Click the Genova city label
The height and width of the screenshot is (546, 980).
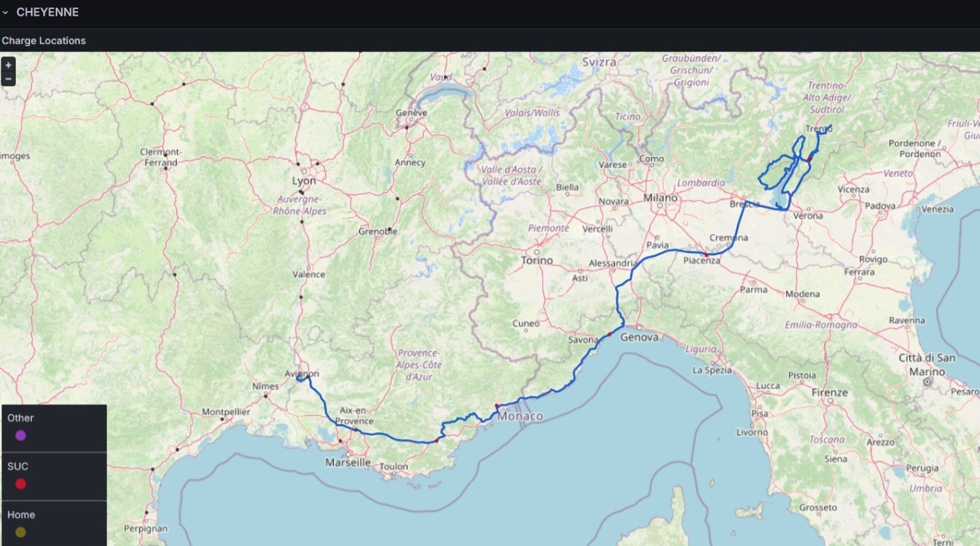point(639,337)
